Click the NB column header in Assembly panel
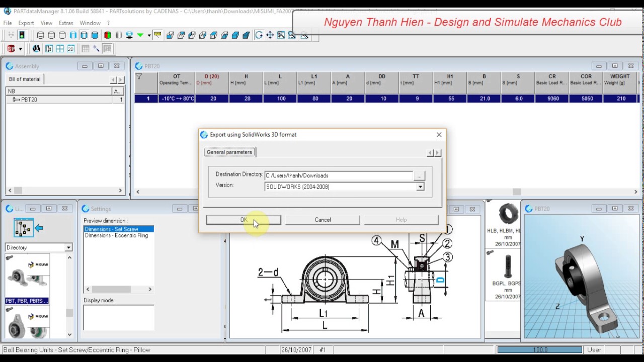This screenshot has height=362, width=644. (59, 91)
